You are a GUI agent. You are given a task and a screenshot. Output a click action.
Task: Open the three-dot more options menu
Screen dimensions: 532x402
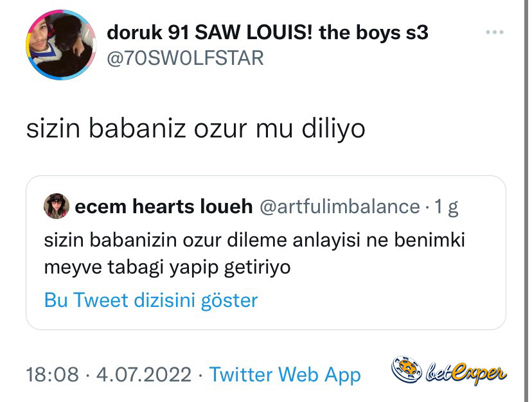point(494,32)
